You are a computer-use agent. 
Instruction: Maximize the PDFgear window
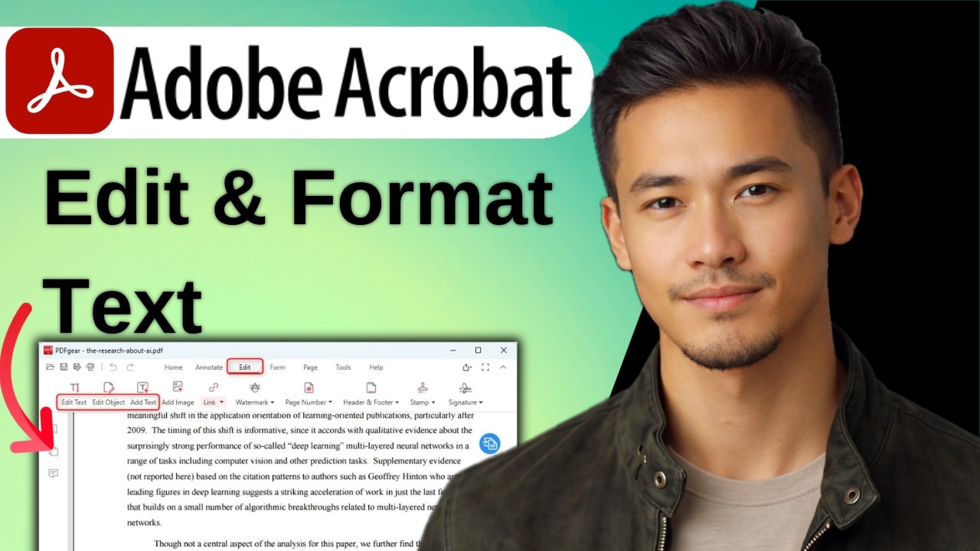click(x=478, y=350)
